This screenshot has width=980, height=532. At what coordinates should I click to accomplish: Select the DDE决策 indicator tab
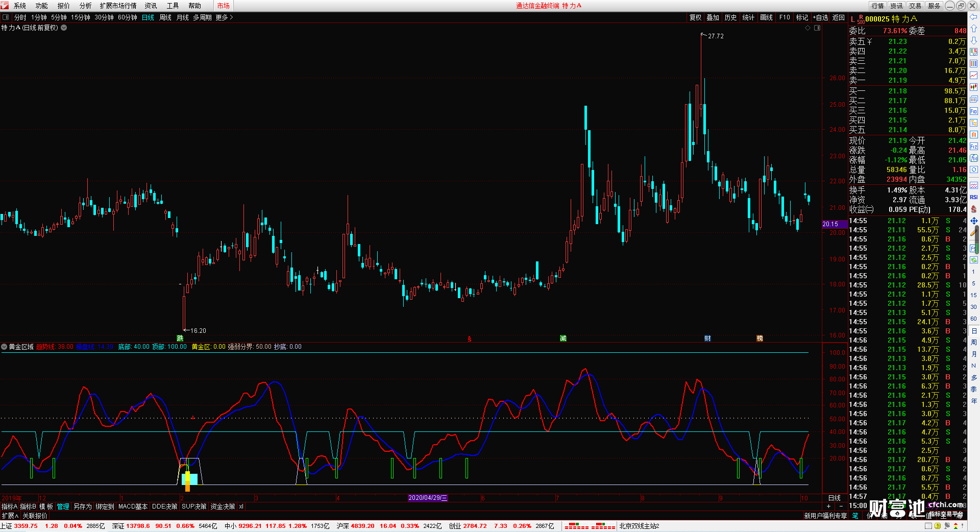click(165, 506)
